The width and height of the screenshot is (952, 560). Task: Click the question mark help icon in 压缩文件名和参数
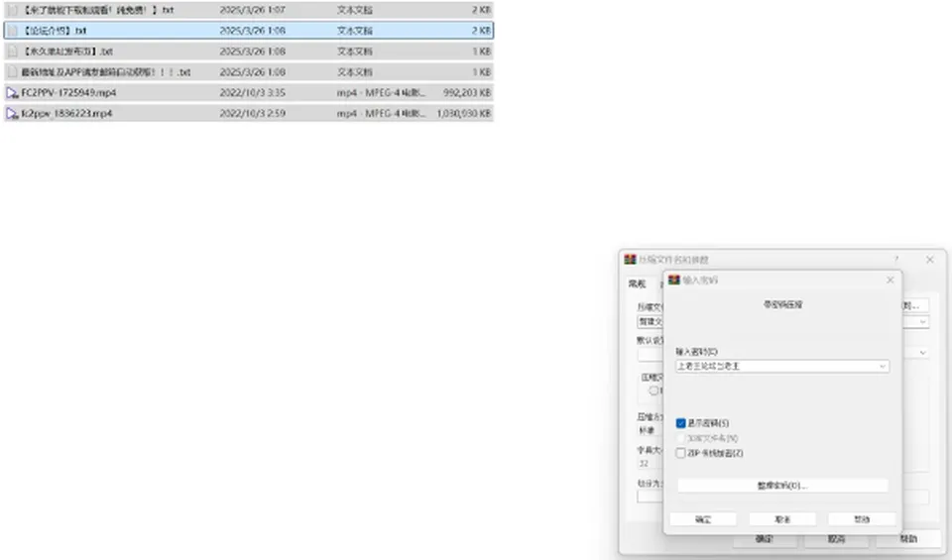(x=896, y=259)
